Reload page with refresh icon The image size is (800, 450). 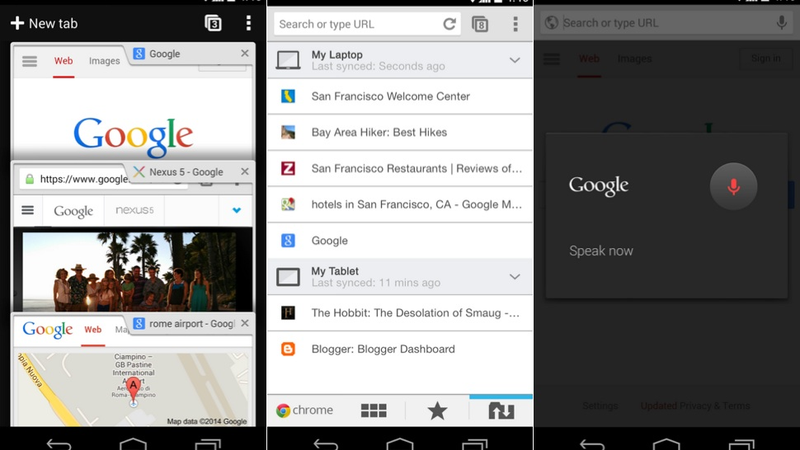(x=449, y=24)
